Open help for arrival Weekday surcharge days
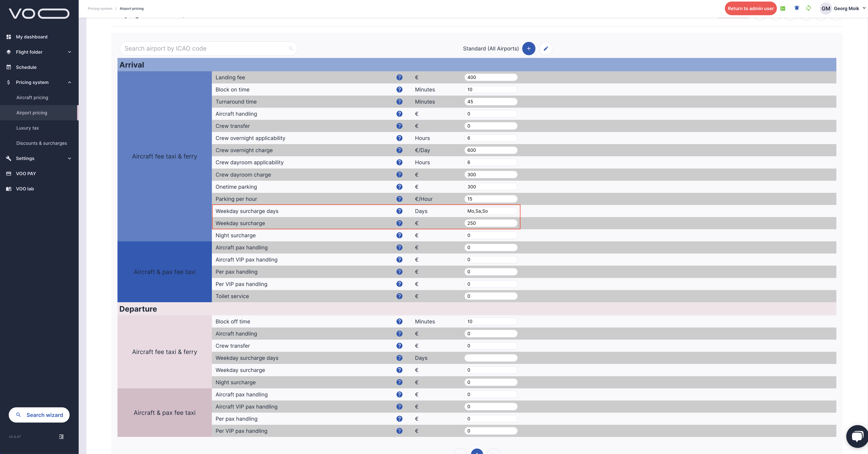The height and width of the screenshot is (454, 868). (399, 211)
